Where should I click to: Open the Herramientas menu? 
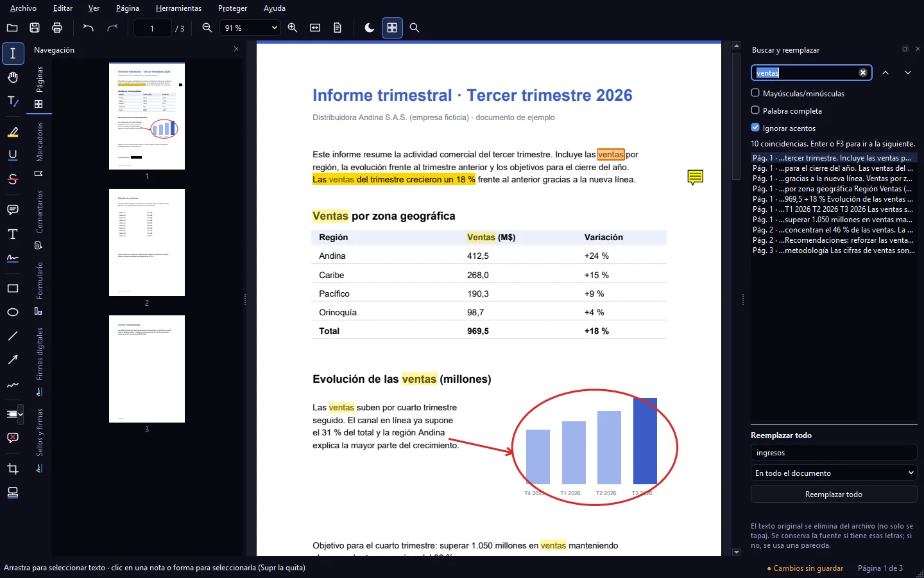[178, 8]
